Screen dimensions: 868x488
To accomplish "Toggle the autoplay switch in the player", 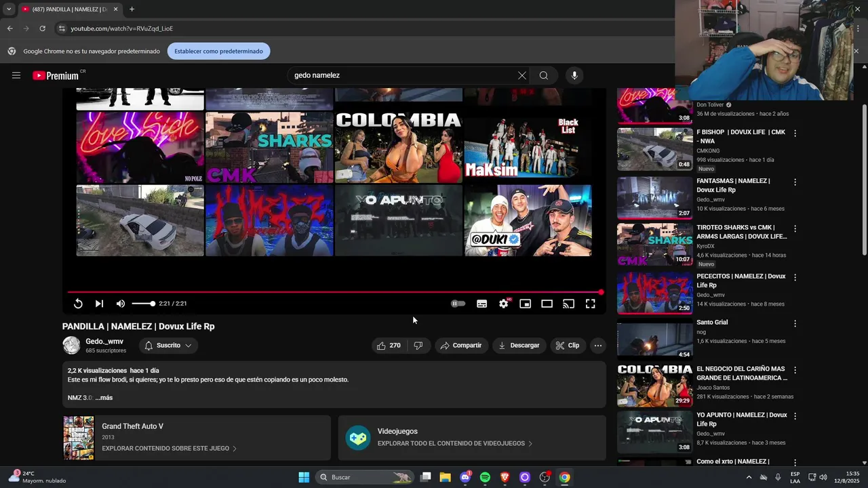I will point(458,304).
